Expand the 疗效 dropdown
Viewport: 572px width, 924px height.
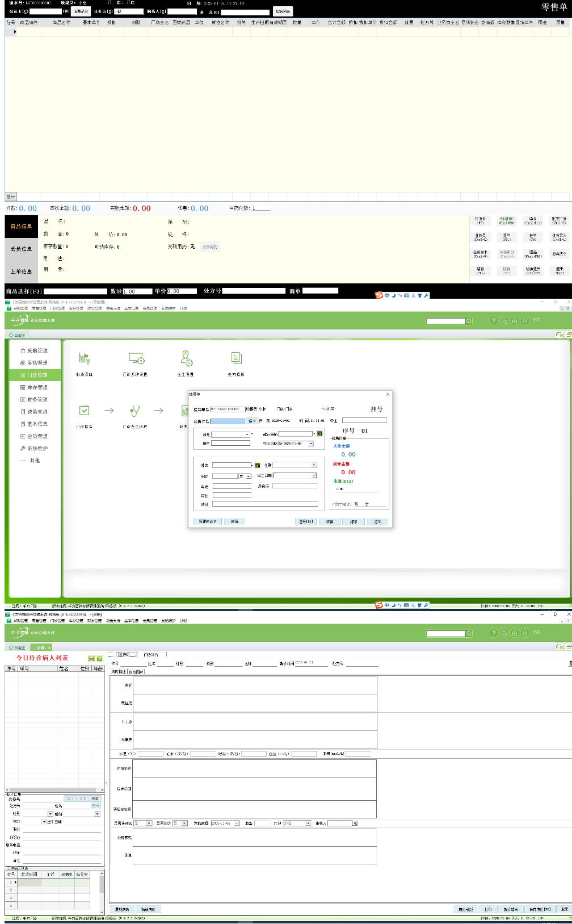click(x=309, y=823)
